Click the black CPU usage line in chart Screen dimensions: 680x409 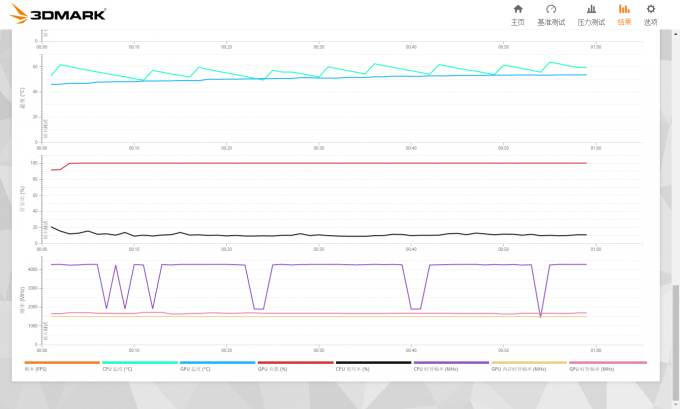(x=300, y=236)
